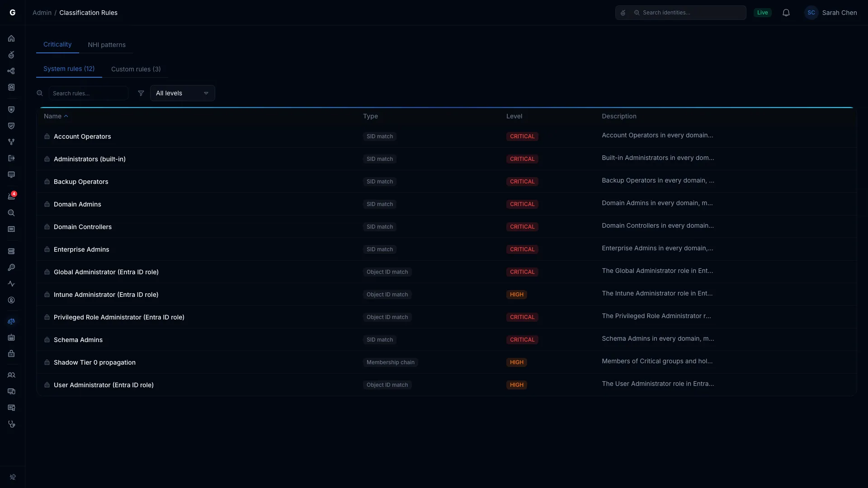Image resolution: width=868 pixels, height=488 pixels.
Task: Select the Custom rules (3) tab
Action: click(x=136, y=69)
